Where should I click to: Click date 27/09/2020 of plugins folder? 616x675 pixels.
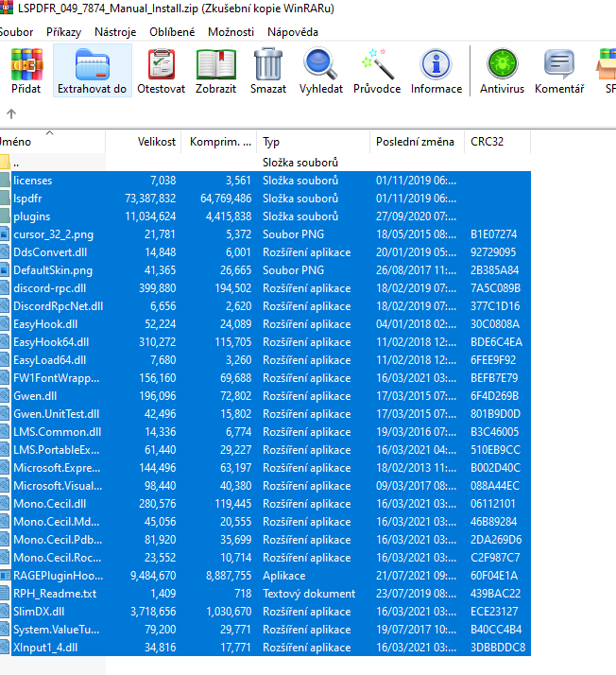pos(416,216)
